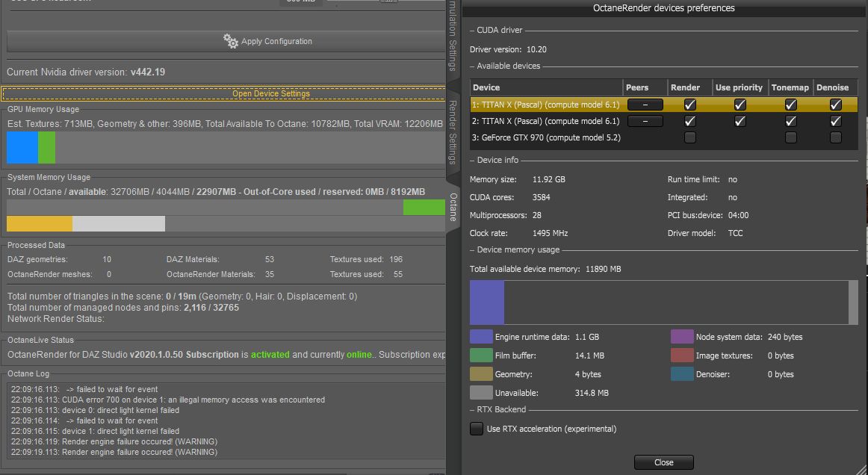The image size is (868, 475).
Task: Click the Use priority column header
Action: pyautogui.click(x=740, y=87)
